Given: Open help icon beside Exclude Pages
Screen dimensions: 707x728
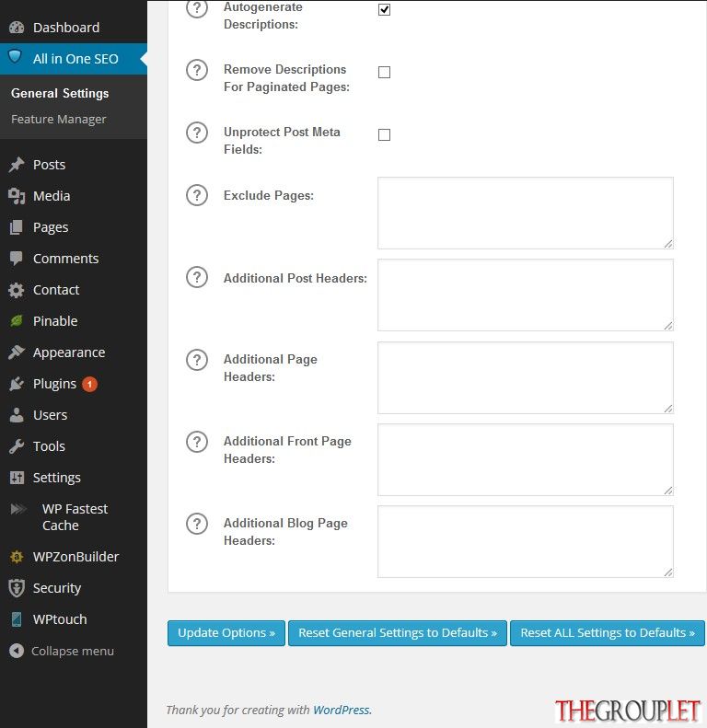Looking at the screenshot, I should [x=197, y=195].
